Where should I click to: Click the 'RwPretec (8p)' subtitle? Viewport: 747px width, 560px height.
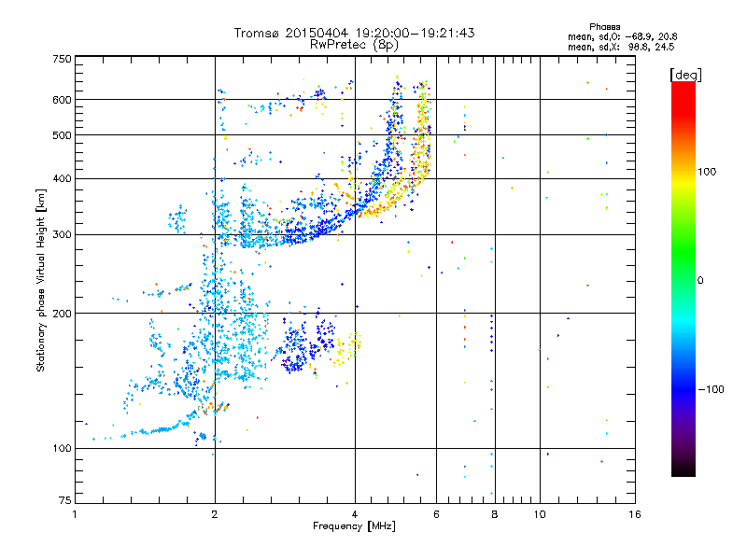pos(354,45)
